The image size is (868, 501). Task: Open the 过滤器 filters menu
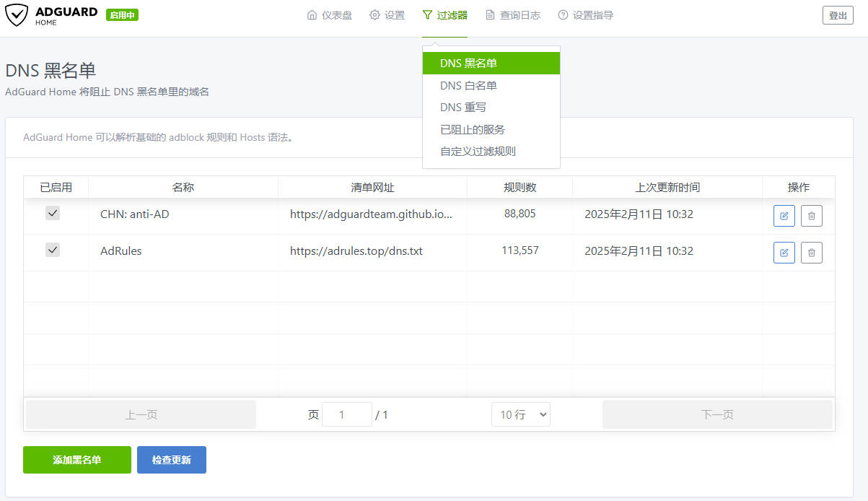tap(445, 15)
